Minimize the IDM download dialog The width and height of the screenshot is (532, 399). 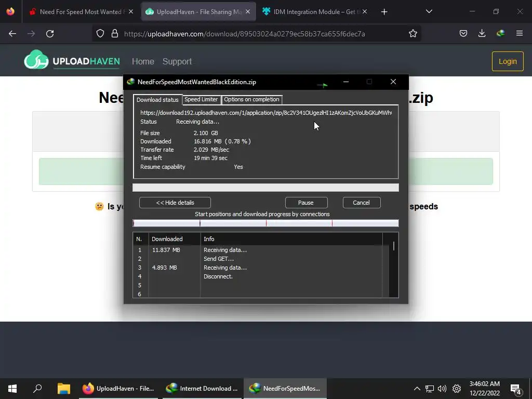tap(345, 82)
